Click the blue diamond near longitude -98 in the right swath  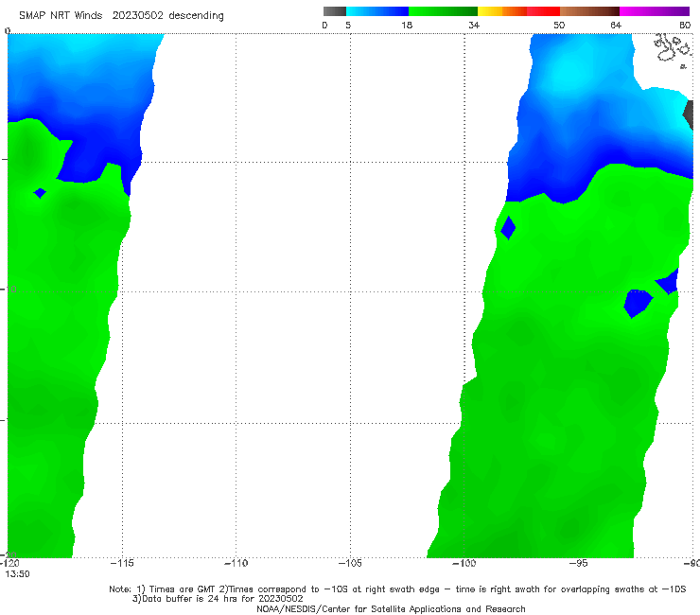coord(508,228)
